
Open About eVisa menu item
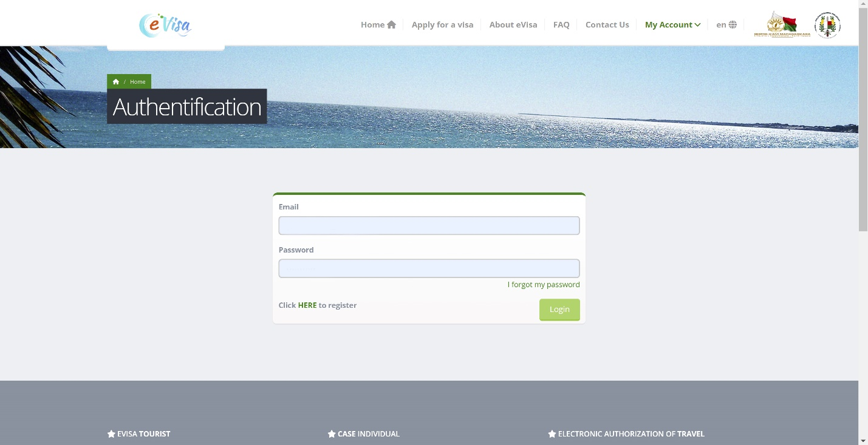click(x=513, y=25)
